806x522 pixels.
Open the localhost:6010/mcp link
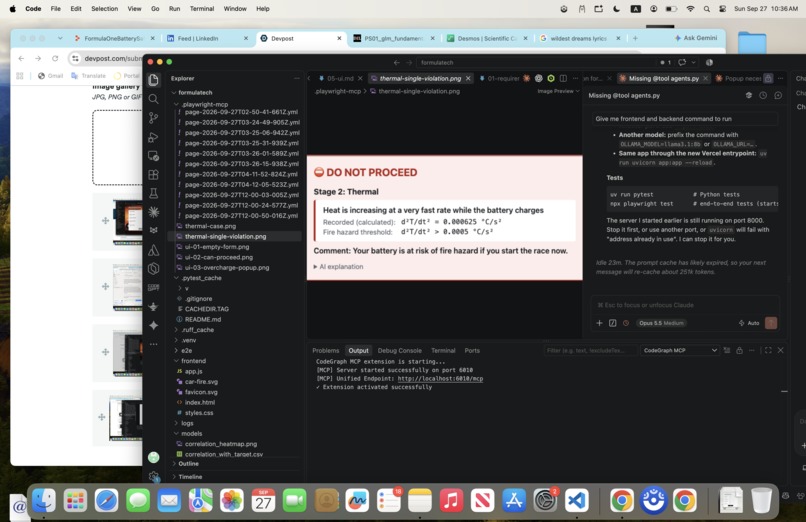point(440,379)
